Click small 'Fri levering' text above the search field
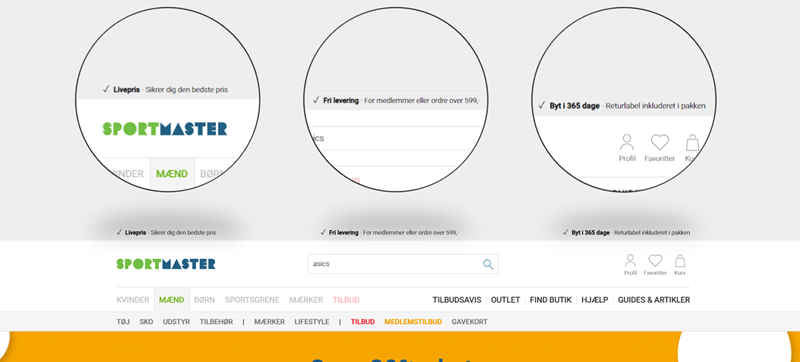800x362 pixels. 343,232
